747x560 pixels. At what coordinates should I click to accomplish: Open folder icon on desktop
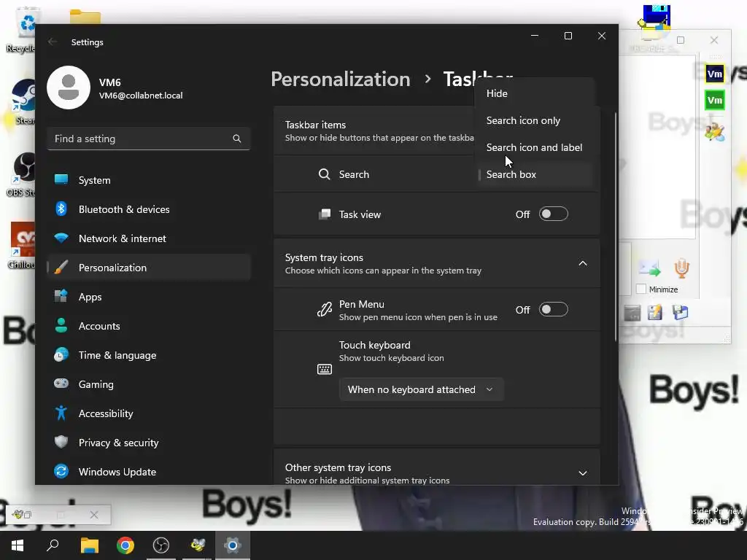point(85,17)
